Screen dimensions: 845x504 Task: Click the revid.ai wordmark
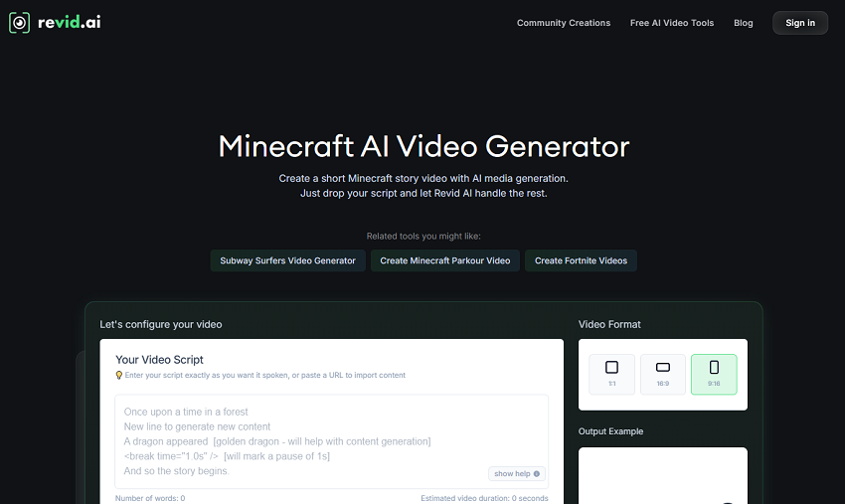tap(69, 22)
